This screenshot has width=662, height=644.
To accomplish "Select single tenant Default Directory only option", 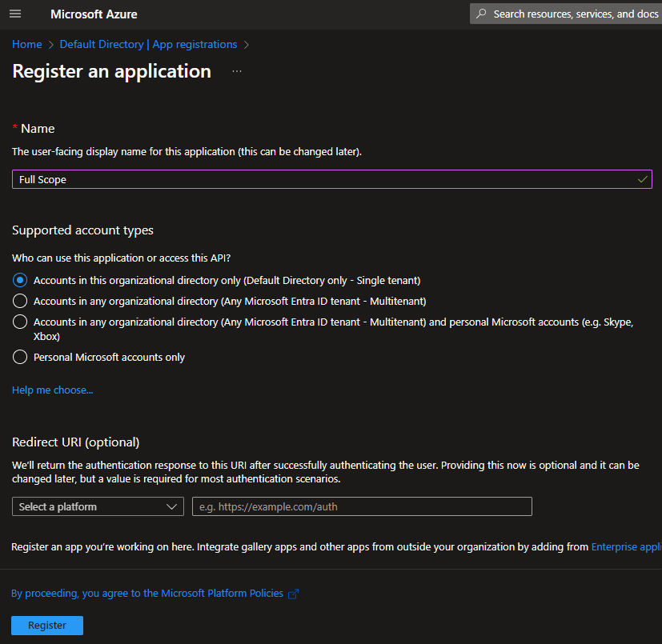I will pos(21,280).
